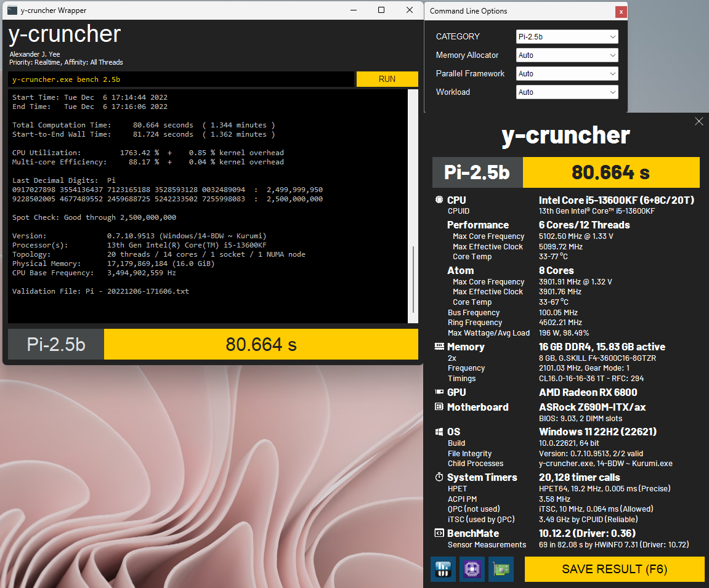This screenshot has height=588, width=709.
Task: Click the Sensor Measurements HWiNFO value
Action: pos(614,545)
